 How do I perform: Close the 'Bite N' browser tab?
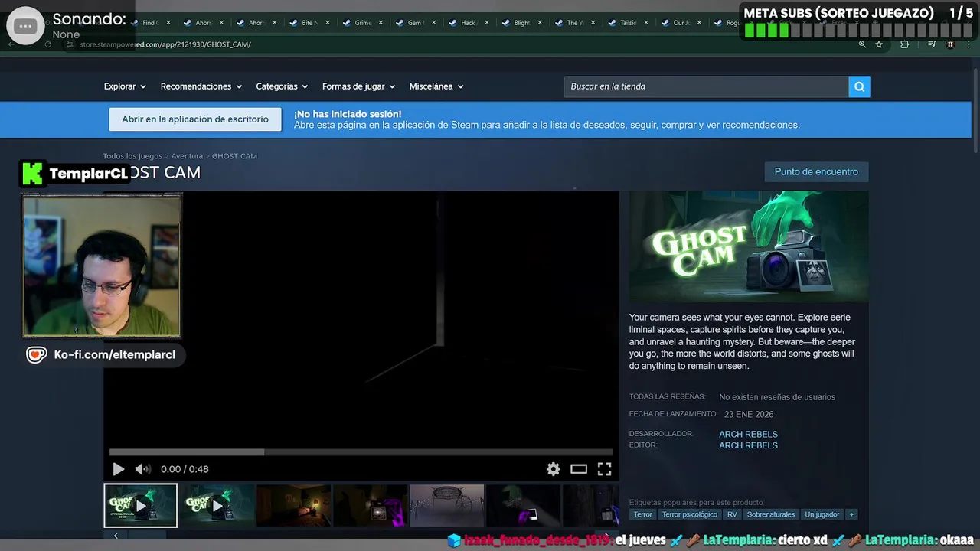(328, 23)
